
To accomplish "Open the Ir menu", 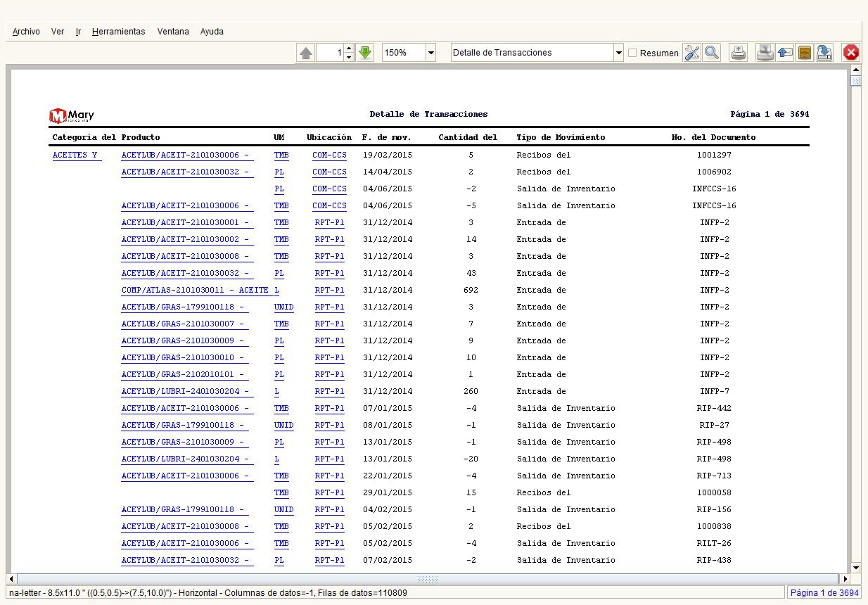I will [78, 32].
